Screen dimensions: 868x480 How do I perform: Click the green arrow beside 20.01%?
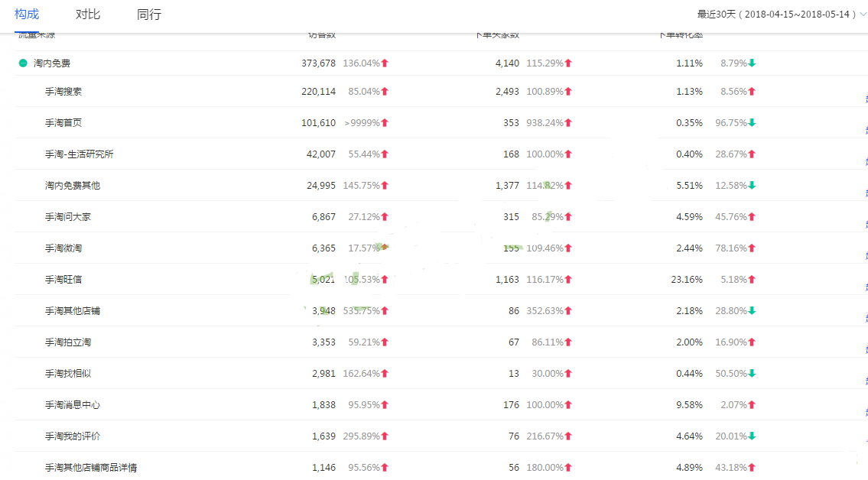tap(752, 436)
